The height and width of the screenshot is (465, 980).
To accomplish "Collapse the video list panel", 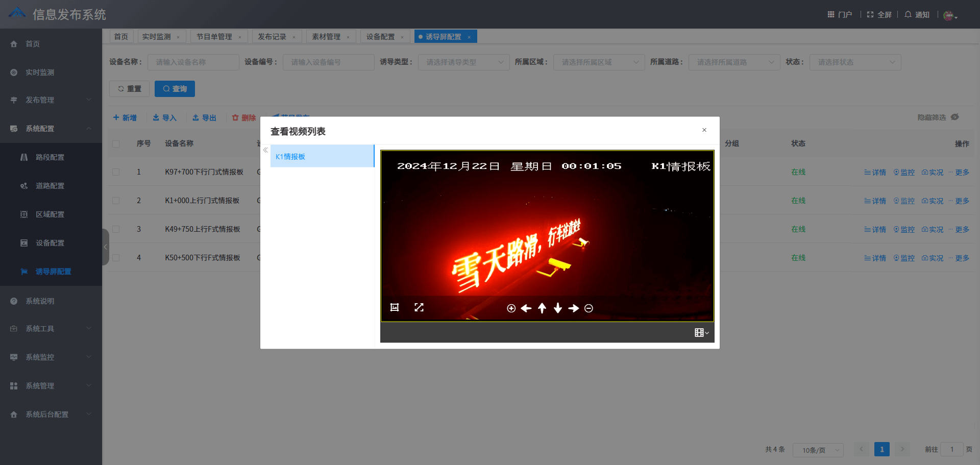I will point(265,150).
